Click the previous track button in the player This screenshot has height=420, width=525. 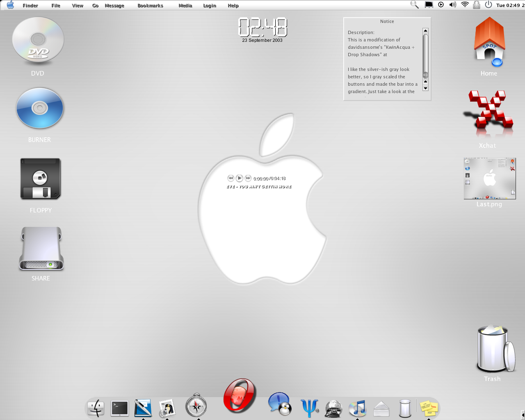click(x=231, y=178)
